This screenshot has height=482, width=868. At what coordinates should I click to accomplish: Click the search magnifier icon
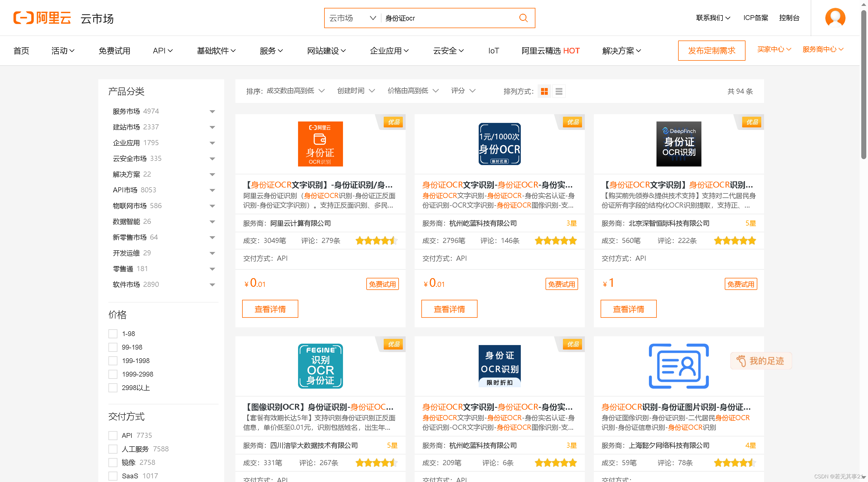(x=523, y=18)
